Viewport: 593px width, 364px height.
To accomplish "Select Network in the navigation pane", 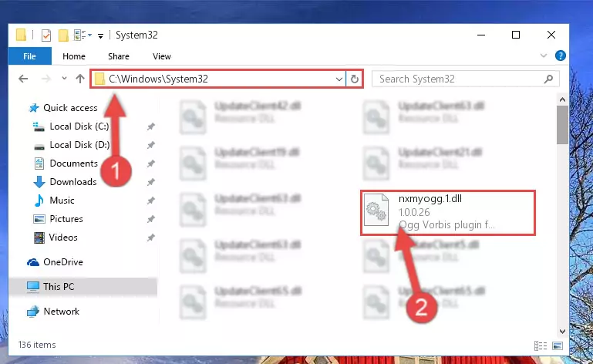I will click(x=53, y=312).
